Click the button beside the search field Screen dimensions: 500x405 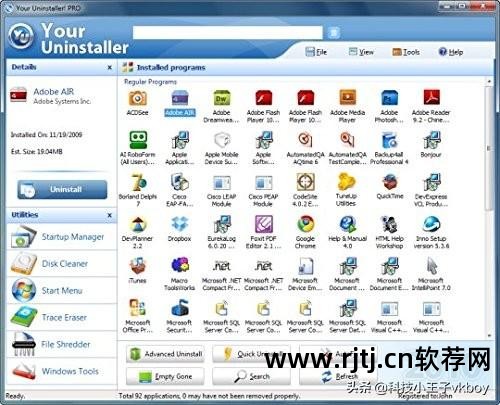(x=334, y=33)
